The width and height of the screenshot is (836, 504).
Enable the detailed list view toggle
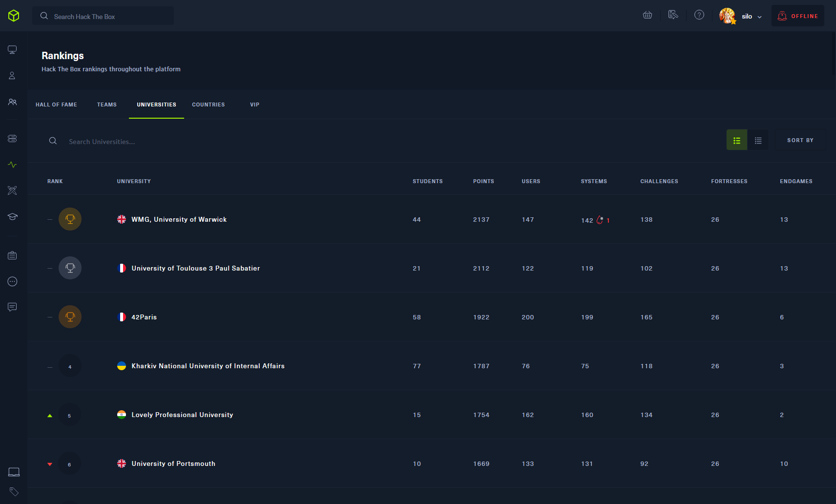coord(736,141)
